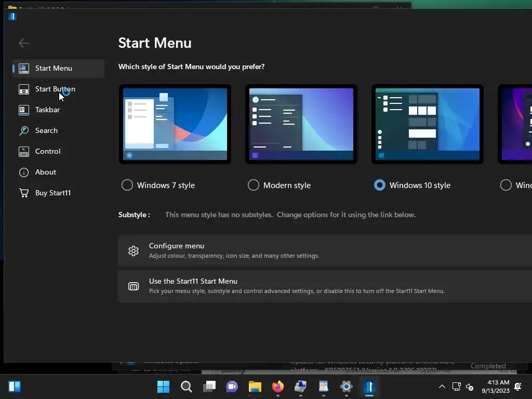Click the About info sidebar icon
Screen dimensions: 532x399
pos(24,172)
